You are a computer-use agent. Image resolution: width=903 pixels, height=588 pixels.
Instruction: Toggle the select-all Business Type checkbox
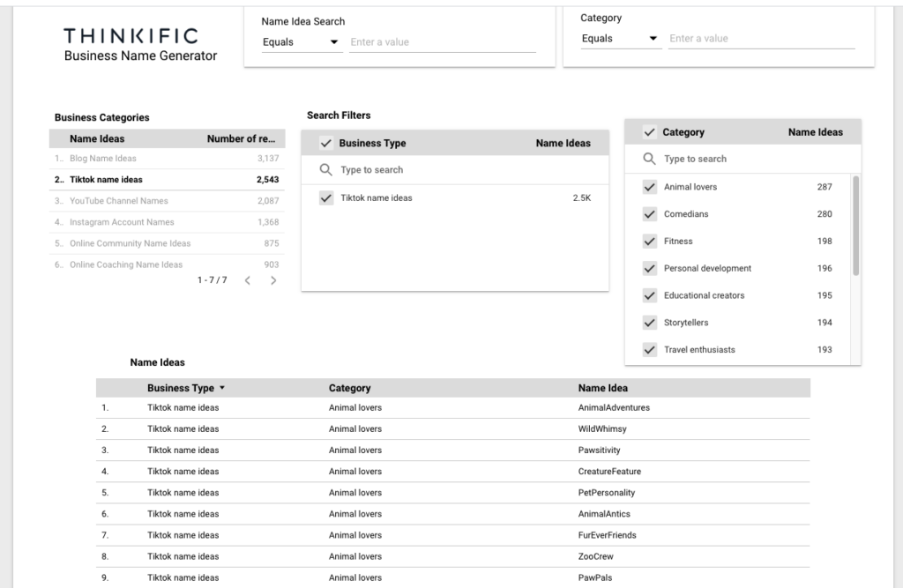pos(326,144)
